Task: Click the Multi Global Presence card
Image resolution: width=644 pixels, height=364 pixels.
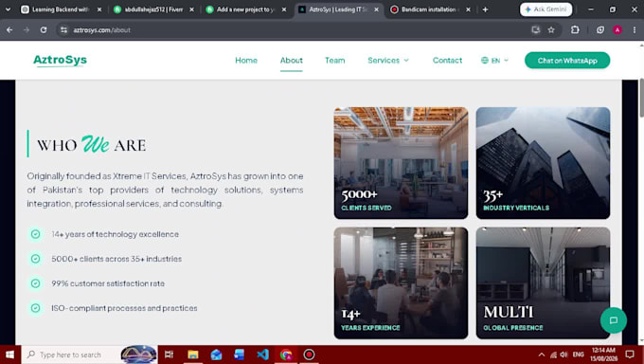Action: pyautogui.click(x=543, y=283)
